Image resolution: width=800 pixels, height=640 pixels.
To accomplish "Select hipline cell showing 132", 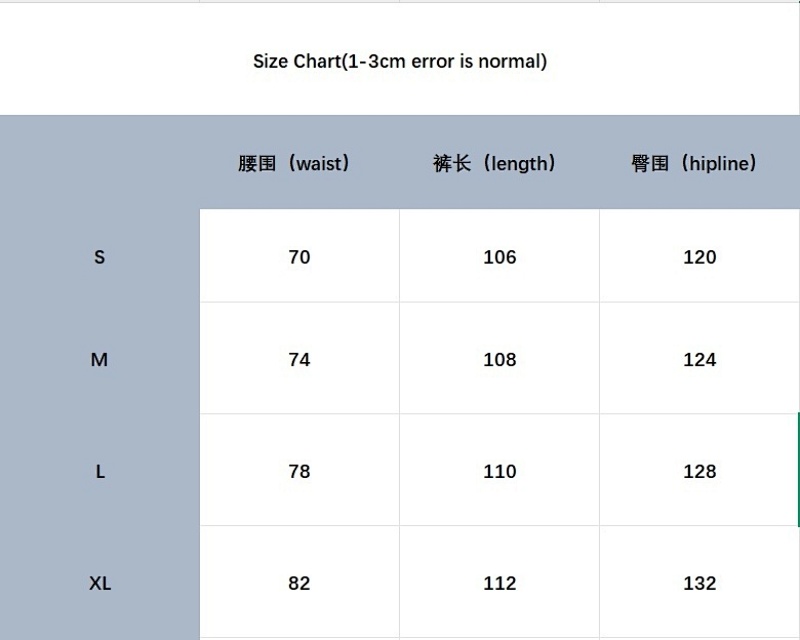I will click(699, 582).
